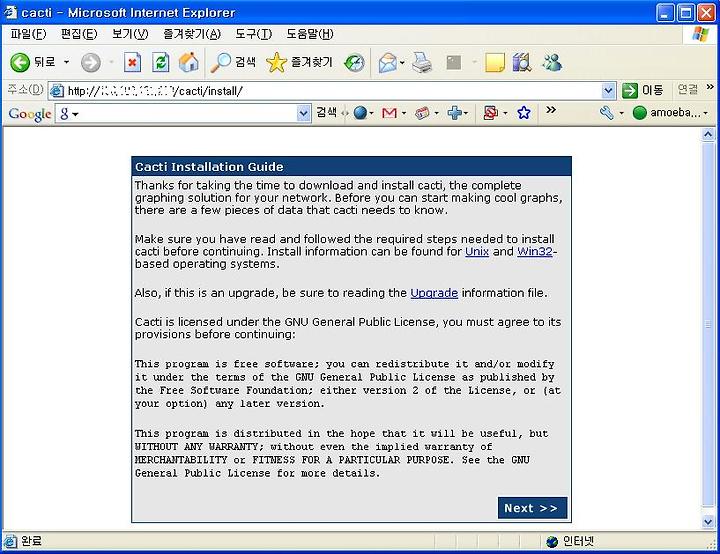Screen dimensions: 720x554
Task: Expand the Google toolbar overflow chevron
Action: (551, 110)
